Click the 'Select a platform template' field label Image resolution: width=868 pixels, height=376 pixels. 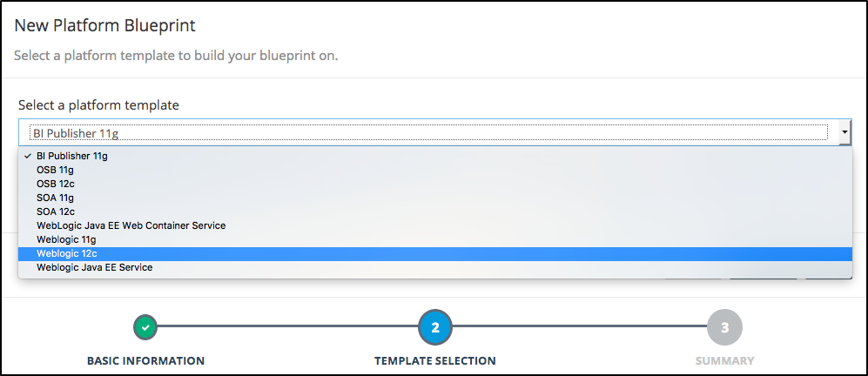pyautogui.click(x=98, y=105)
